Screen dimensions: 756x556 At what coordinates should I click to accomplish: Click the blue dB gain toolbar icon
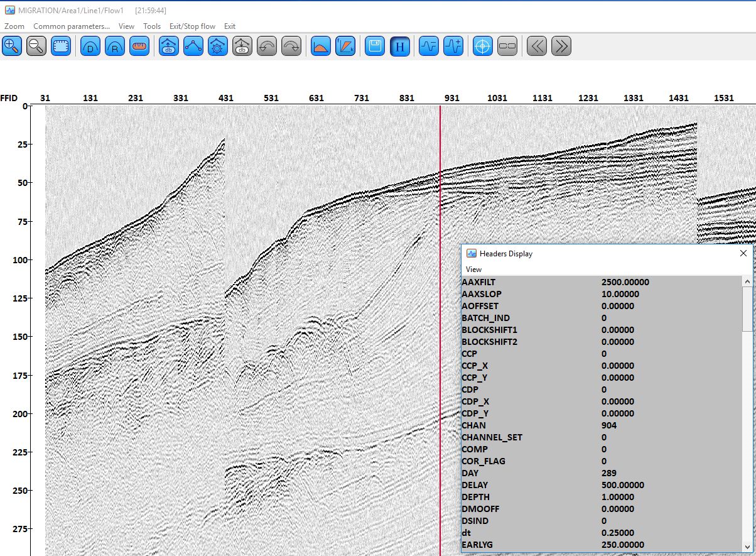[169, 46]
